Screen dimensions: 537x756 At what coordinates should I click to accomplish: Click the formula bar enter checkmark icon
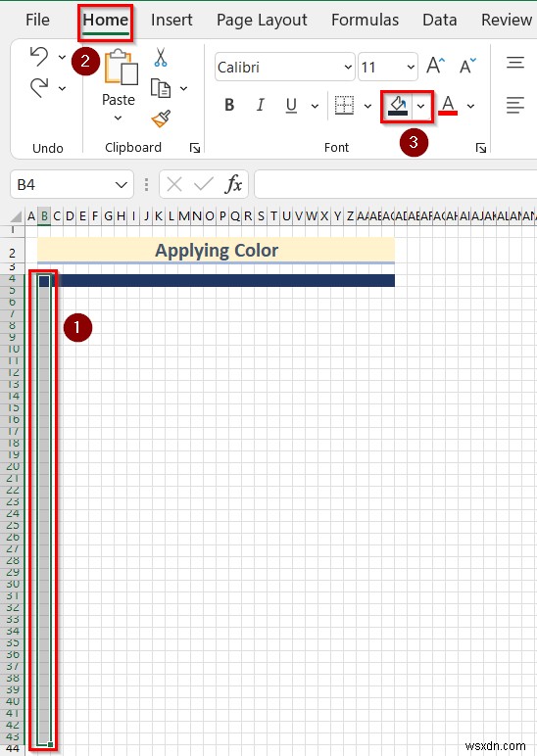click(204, 184)
